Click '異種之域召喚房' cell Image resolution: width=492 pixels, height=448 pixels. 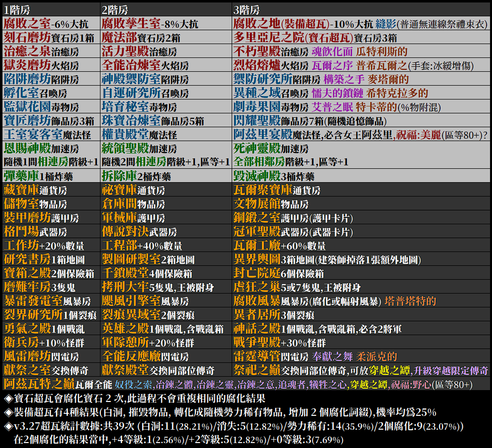click(361, 93)
